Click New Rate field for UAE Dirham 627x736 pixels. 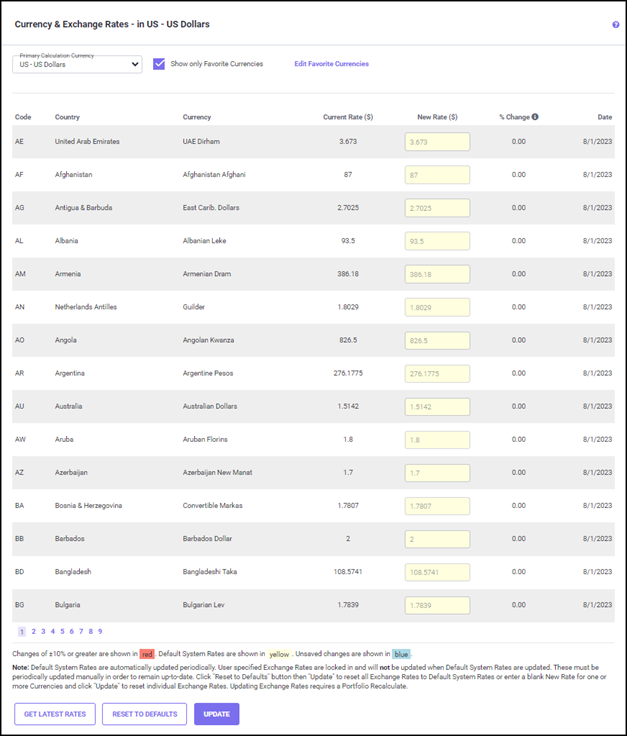[437, 142]
